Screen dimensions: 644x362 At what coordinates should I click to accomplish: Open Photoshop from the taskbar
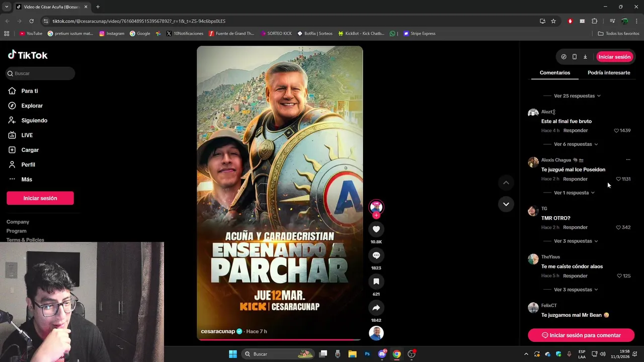click(367, 354)
